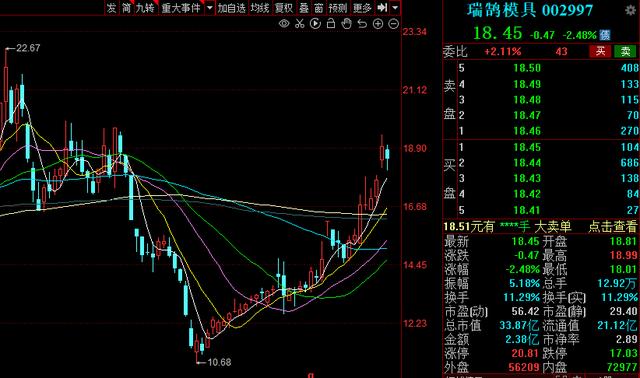The image size is (640, 378).
Task: Select sell level 5 price 18.50
Action: pos(527,68)
